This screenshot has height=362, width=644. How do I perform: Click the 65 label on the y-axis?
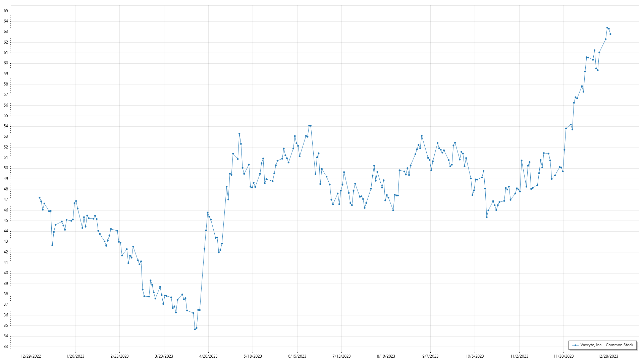point(6,11)
